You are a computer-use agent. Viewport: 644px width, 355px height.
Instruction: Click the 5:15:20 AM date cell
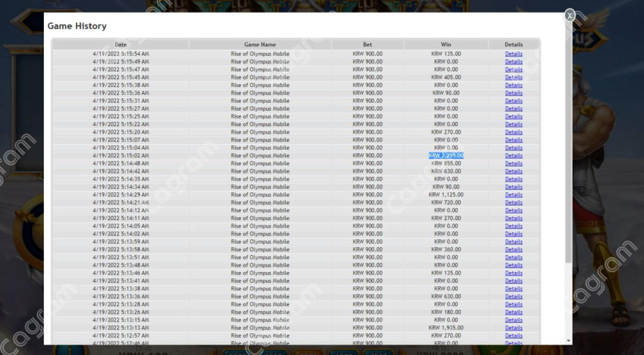[x=120, y=132]
